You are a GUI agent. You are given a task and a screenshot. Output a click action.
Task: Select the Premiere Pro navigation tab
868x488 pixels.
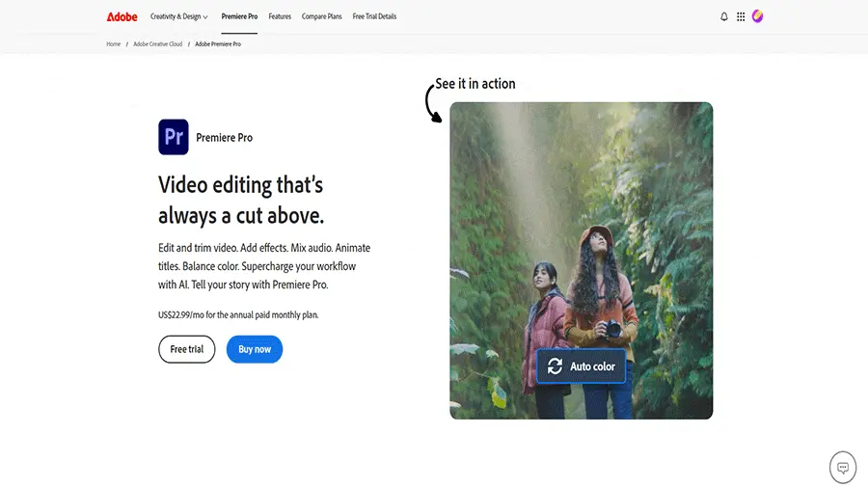click(x=239, y=16)
